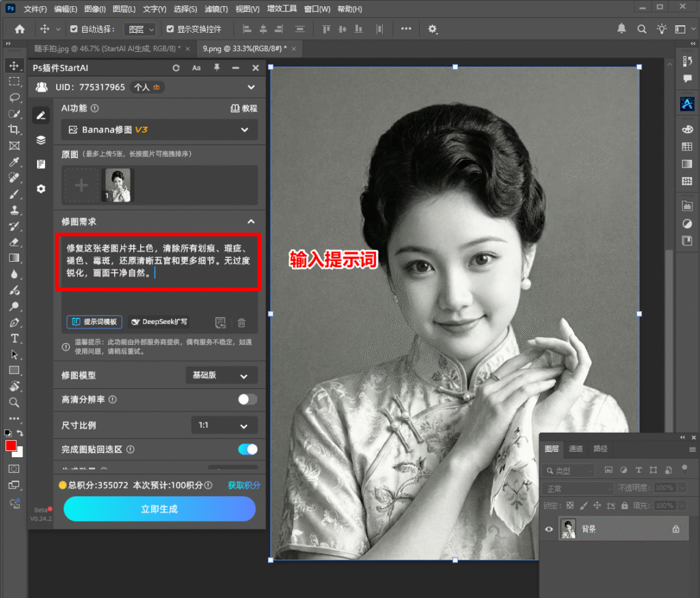700x598 pixels.
Task: Select the Spot Healing Brush tool
Action: [14, 178]
